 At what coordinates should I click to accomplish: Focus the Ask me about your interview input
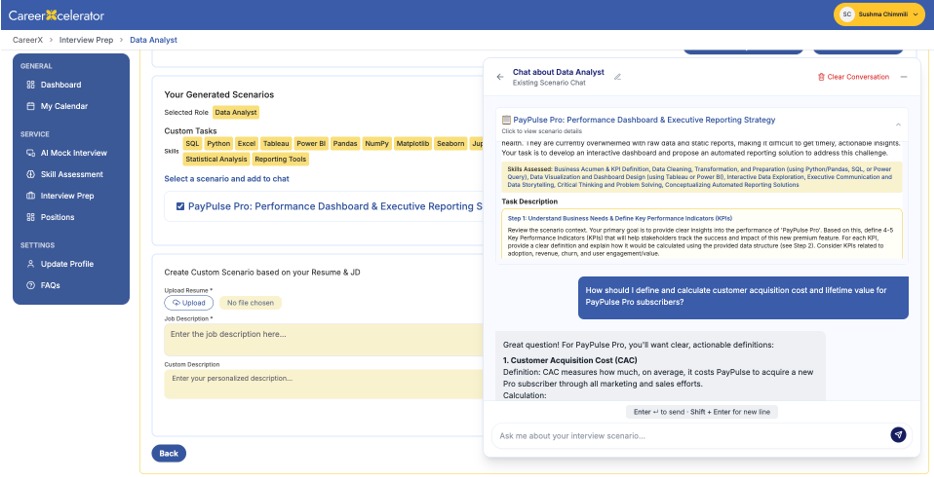(691, 436)
